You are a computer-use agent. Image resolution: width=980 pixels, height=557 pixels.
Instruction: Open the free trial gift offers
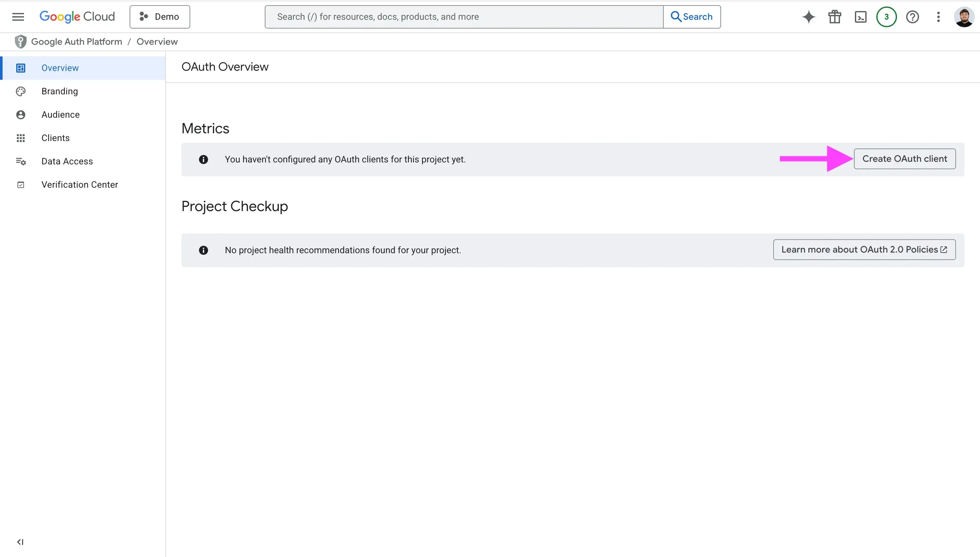[834, 17]
